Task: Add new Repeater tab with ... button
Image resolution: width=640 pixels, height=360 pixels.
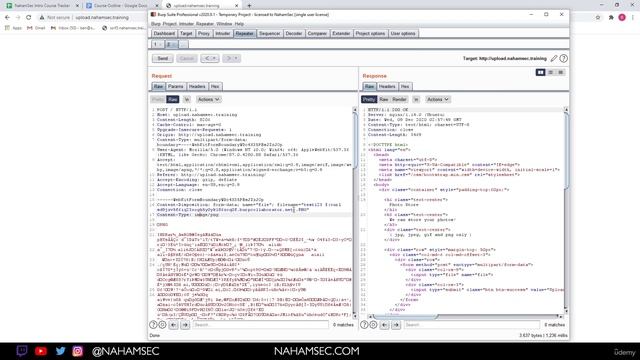Action: [184, 44]
